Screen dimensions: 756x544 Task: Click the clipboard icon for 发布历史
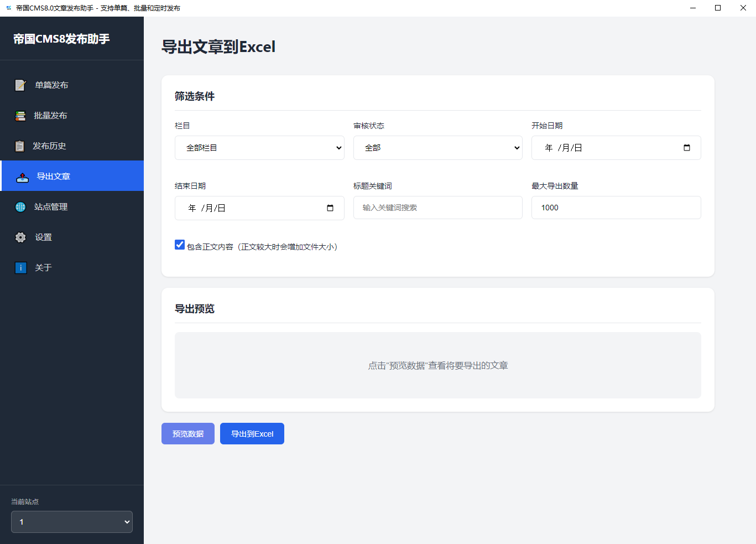20,146
